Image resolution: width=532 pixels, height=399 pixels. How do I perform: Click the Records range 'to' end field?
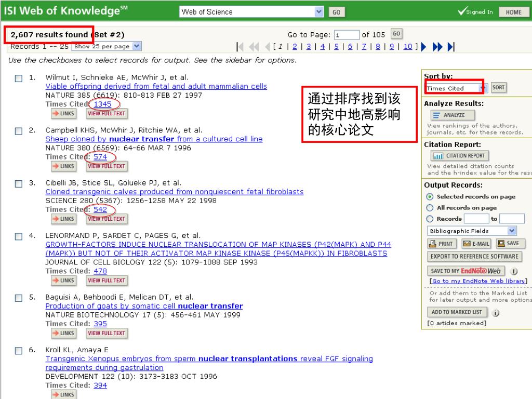click(512, 219)
